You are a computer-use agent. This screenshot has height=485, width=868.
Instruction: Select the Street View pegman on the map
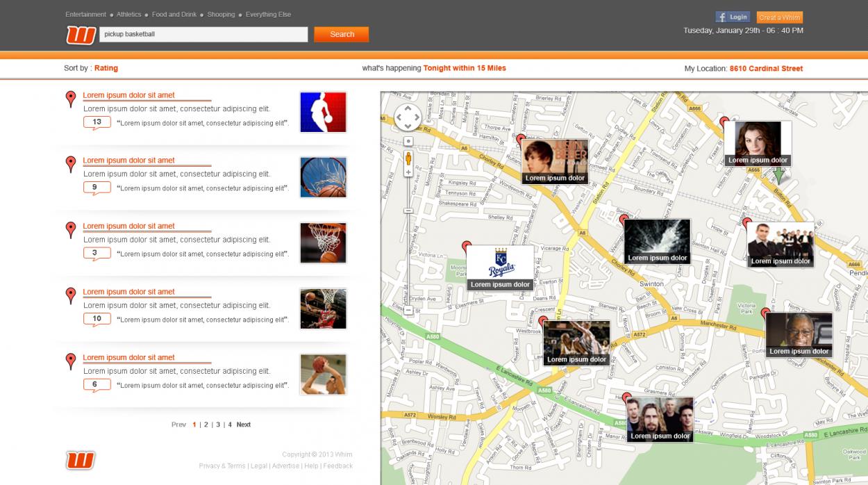pyautogui.click(x=408, y=158)
